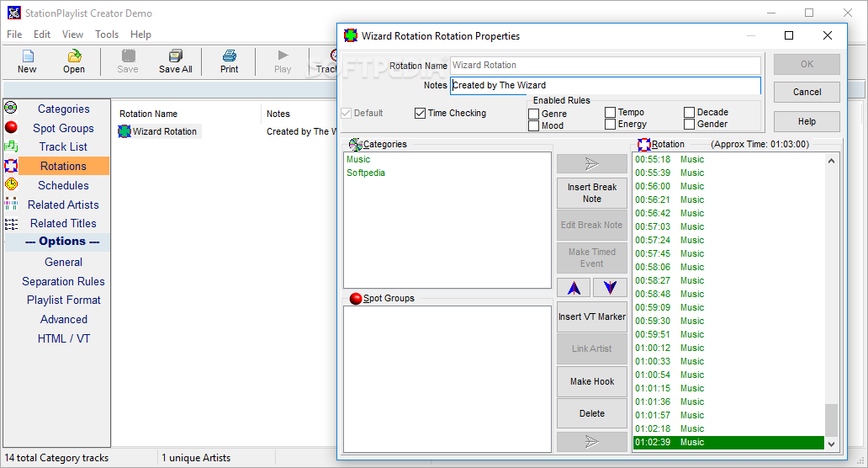Open the View menu

72,35
